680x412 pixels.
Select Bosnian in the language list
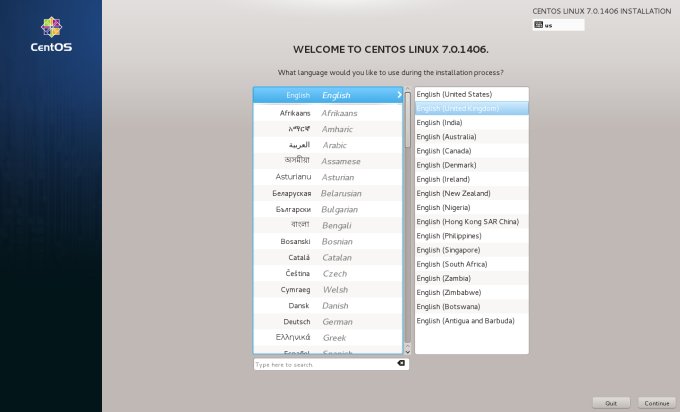[328, 241]
